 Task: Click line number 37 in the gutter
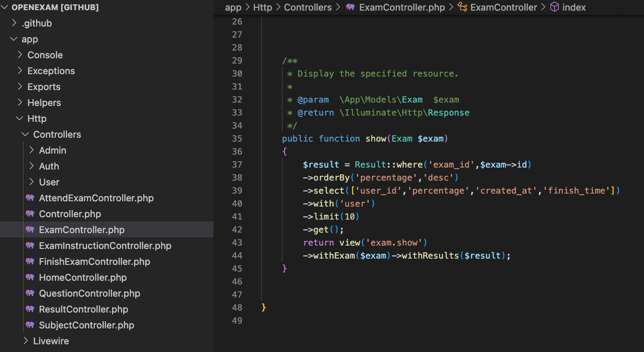(x=237, y=165)
